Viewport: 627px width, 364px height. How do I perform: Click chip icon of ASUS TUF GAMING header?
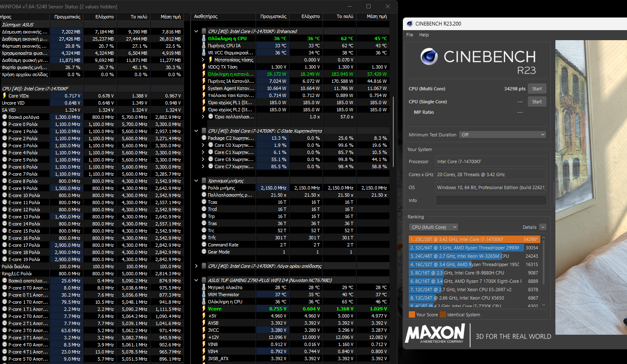coord(204,280)
